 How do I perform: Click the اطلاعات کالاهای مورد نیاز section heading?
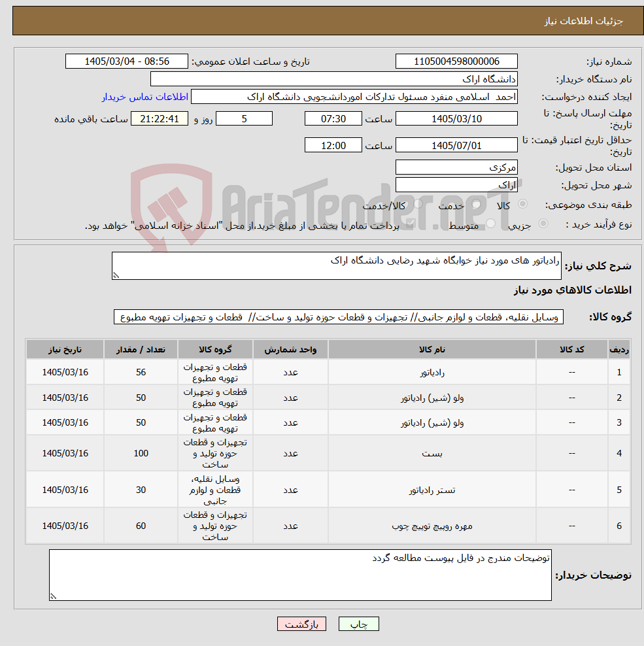572,290
